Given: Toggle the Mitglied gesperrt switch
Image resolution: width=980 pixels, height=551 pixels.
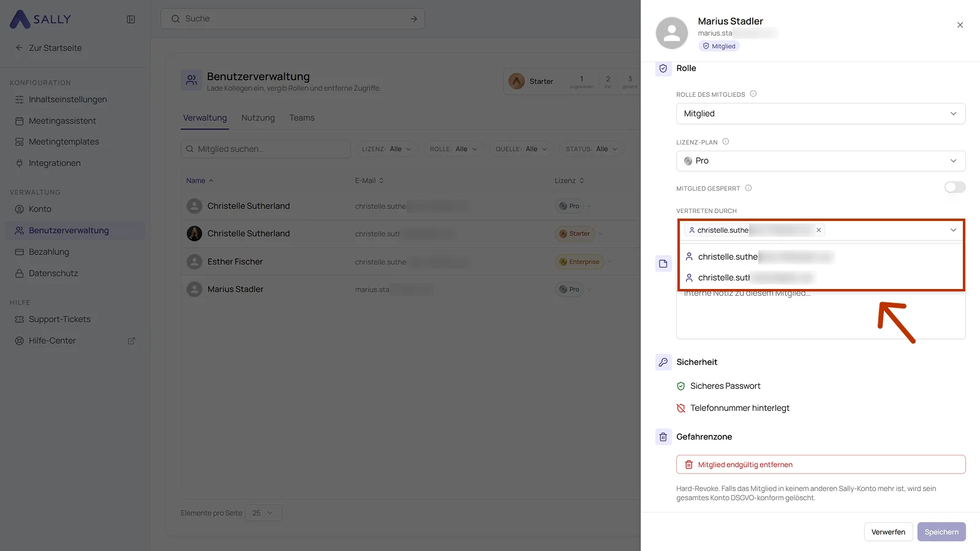Looking at the screenshot, I should click(955, 187).
